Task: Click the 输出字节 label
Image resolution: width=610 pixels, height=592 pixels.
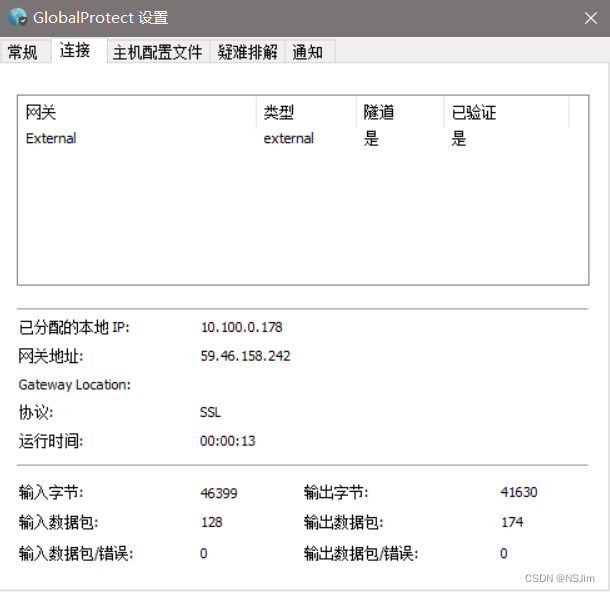Action: 336,492
